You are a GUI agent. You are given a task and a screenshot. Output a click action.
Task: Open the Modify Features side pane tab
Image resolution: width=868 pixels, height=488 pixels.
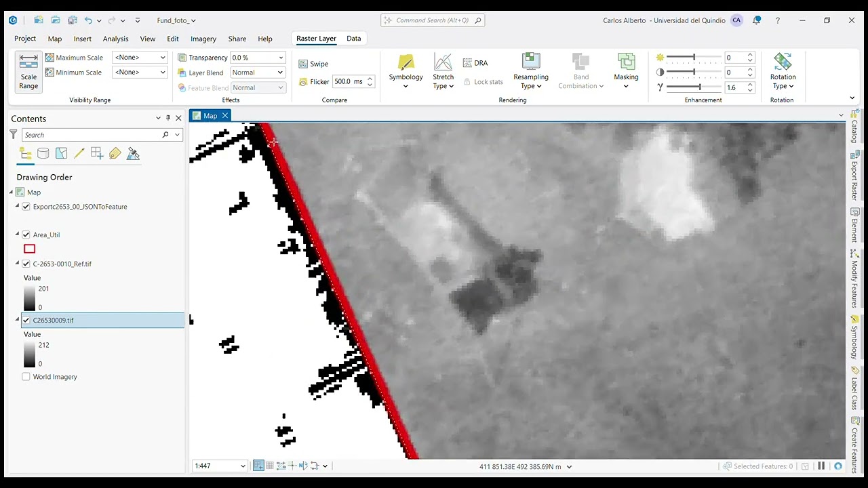(855, 278)
